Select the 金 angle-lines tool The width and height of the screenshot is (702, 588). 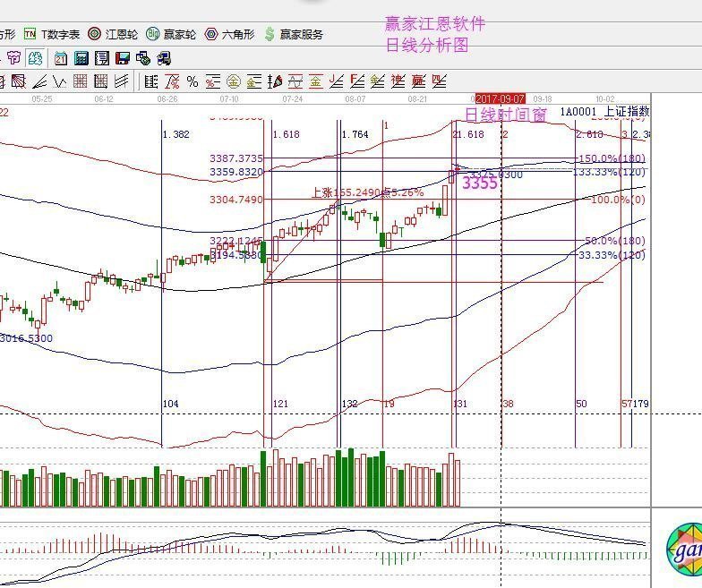click(378, 81)
